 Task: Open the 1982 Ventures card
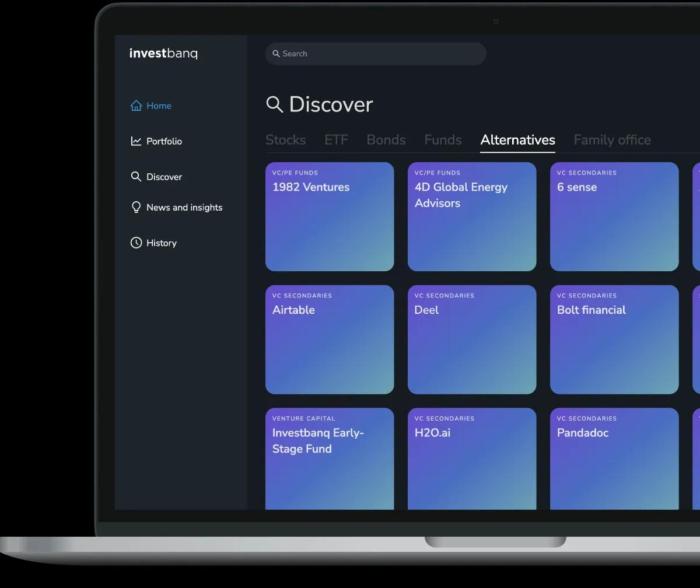coord(330,216)
